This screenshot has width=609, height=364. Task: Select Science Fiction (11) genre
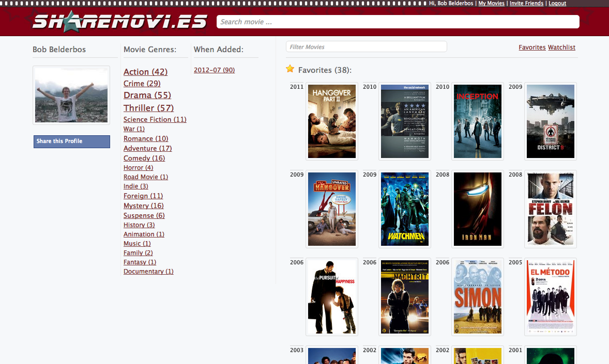click(x=155, y=119)
